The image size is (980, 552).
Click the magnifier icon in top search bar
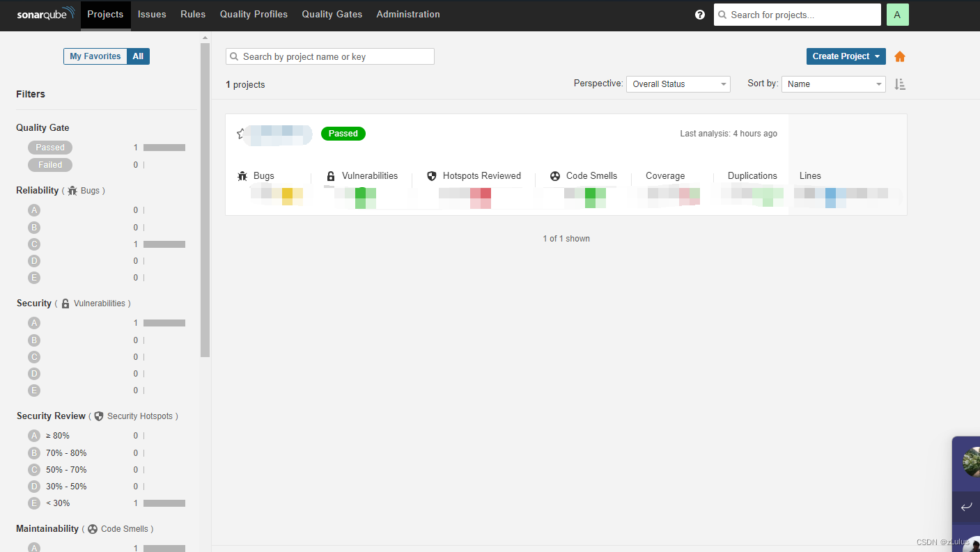[723, 15]
